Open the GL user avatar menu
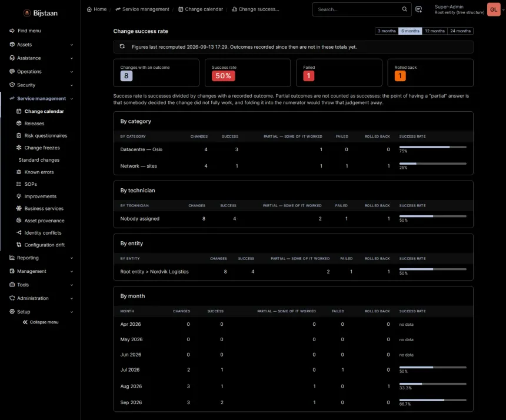The height and width of the screenshot is (420, 506). [x=494, y=9]
